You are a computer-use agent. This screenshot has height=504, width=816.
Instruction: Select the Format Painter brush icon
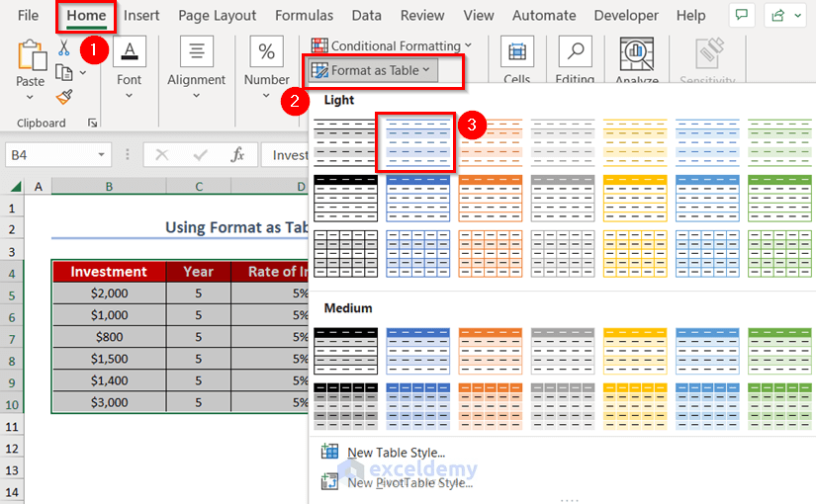click(x=64, y=97)
